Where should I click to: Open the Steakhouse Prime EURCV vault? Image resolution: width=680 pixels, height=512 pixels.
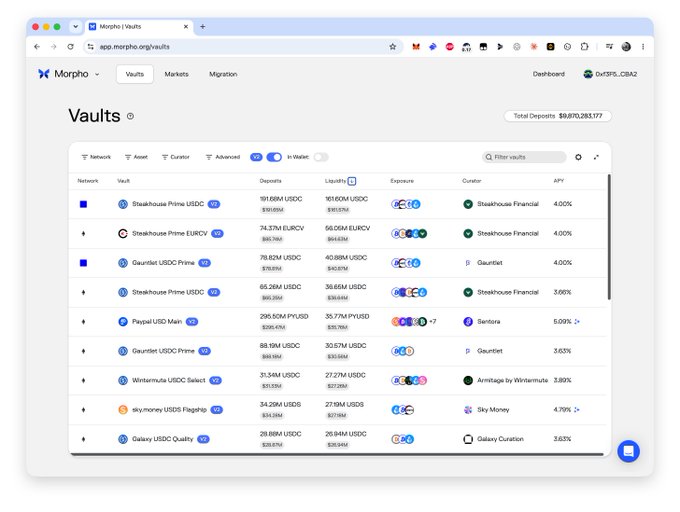(x=170, y=233)
